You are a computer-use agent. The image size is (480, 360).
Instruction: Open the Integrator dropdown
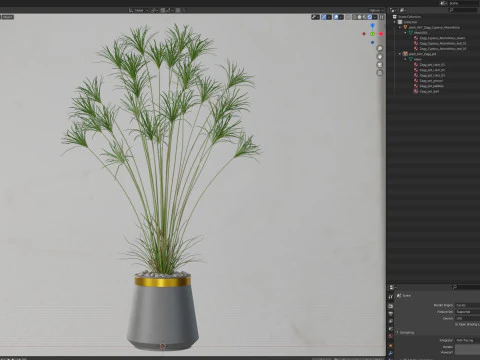point(468,340)
